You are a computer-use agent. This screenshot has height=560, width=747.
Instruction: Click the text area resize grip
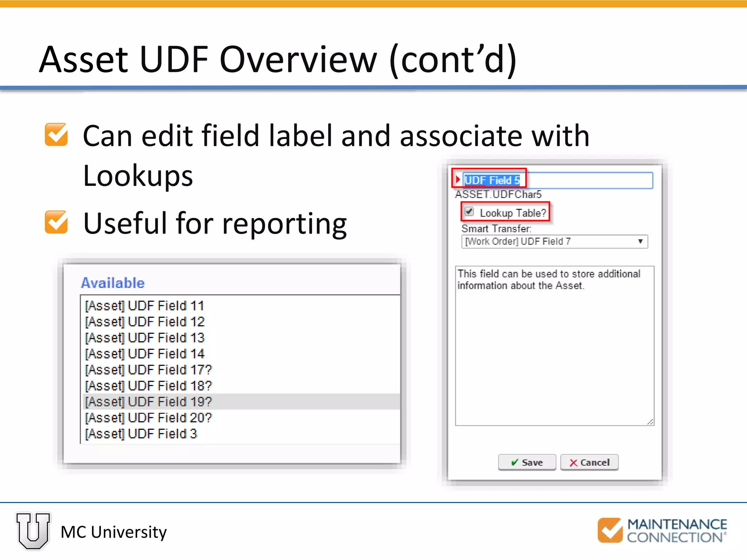coord(650,422)
